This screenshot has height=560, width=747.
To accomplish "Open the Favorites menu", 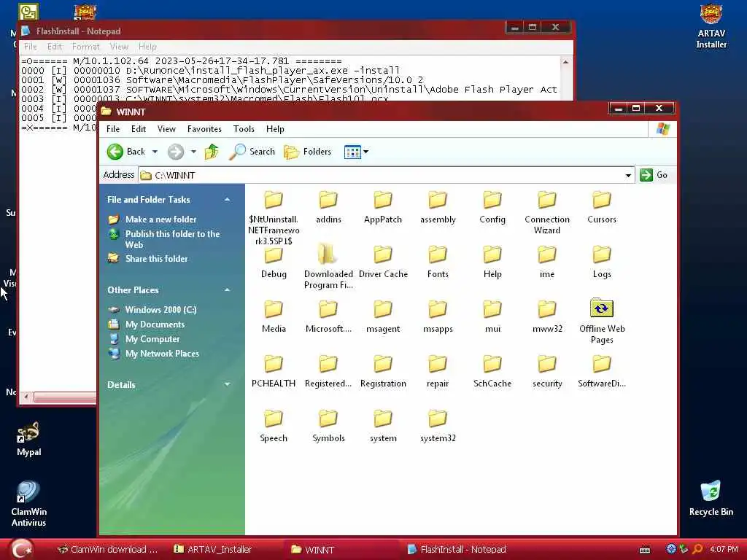I will click(x=204, y=129).
